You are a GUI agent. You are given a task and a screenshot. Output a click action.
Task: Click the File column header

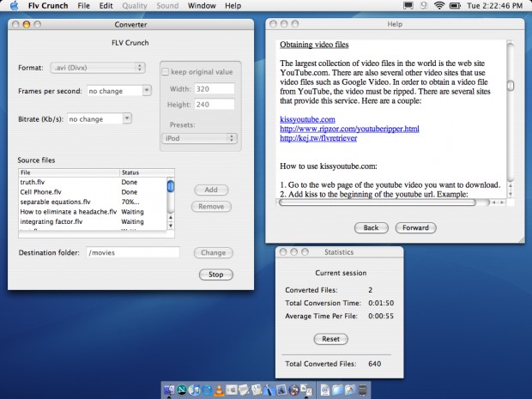point(69,172)
